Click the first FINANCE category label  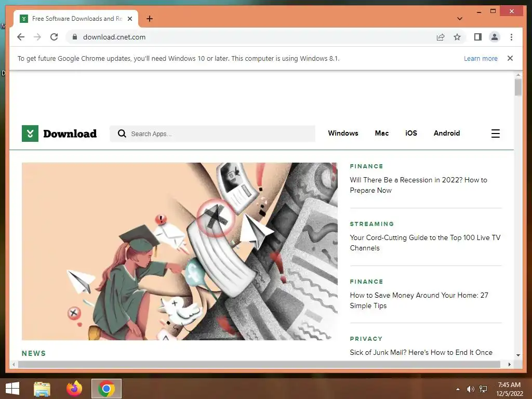pos(366,166)
